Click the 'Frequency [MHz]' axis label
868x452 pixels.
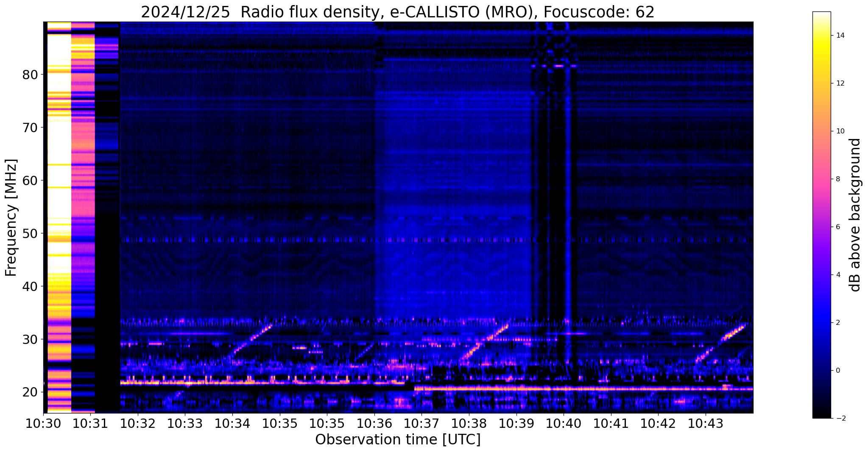[x=11, y=217]
